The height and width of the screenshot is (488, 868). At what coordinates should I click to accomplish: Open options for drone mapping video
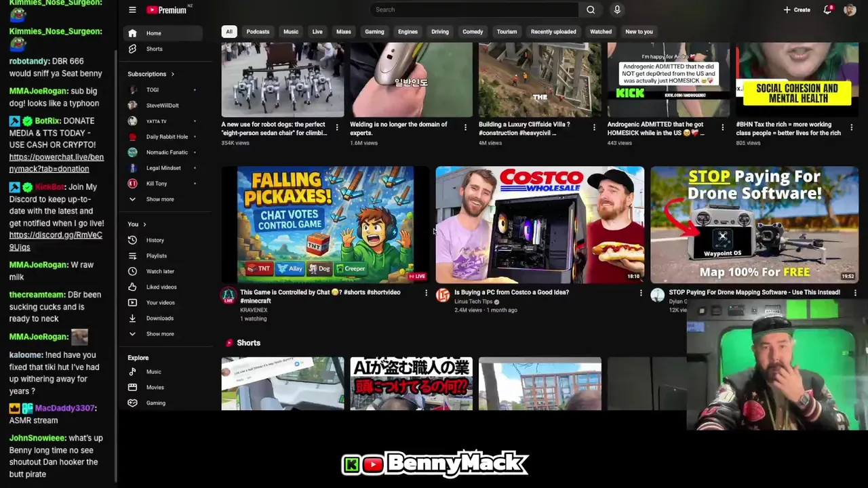pyautogui.click(x=855, y=293)
